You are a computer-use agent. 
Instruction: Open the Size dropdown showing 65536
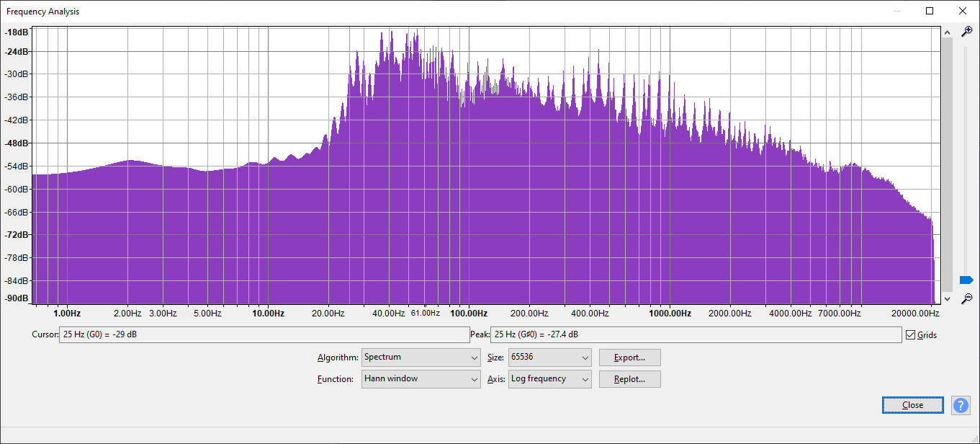[549, 358]
